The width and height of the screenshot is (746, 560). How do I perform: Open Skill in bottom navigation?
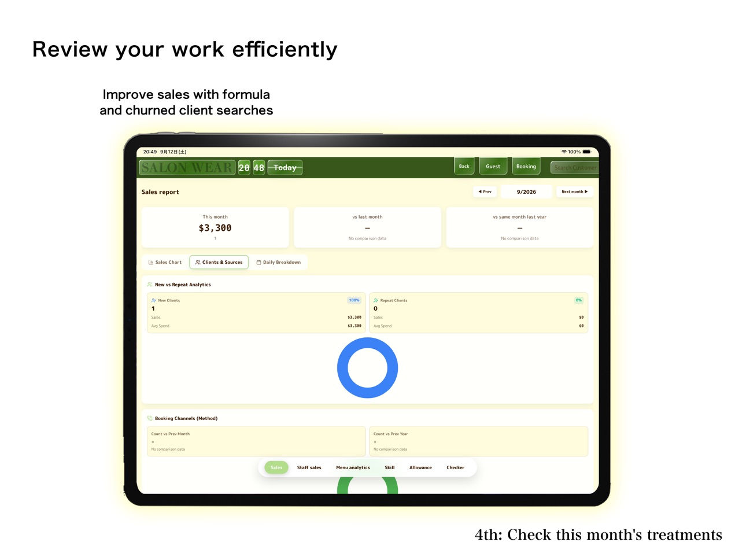click(x=390, y=467)
